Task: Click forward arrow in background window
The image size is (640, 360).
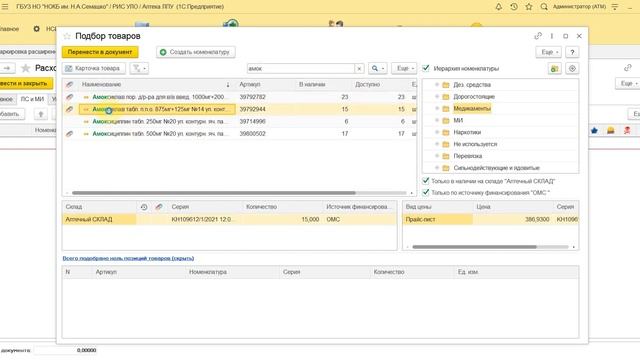Action: tap(7, 68)
